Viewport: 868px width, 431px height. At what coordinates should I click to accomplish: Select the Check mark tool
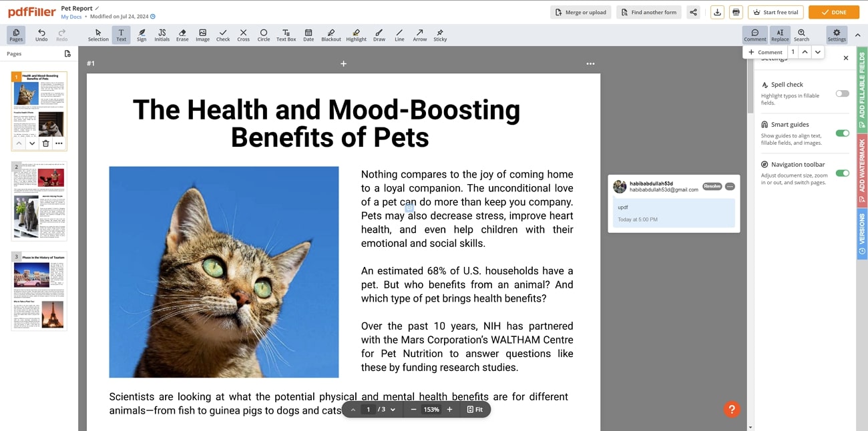[x=222, y=35]
